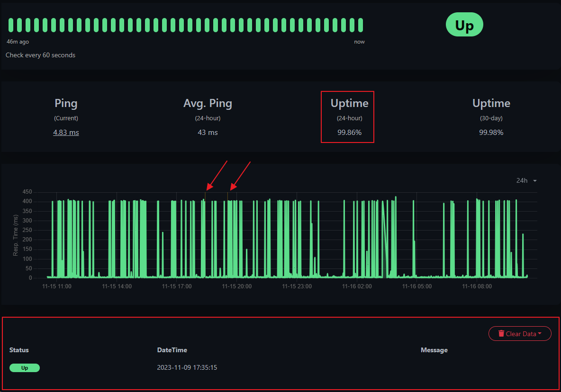Viewport: 561px width, 392px height.
Task: Click the green Up status badge at top right
Action: pos(464,24)
